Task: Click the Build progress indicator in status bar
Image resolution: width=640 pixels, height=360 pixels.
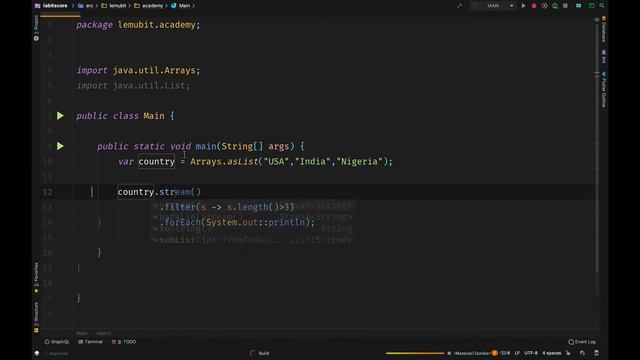Action: (x=260, y=353)
